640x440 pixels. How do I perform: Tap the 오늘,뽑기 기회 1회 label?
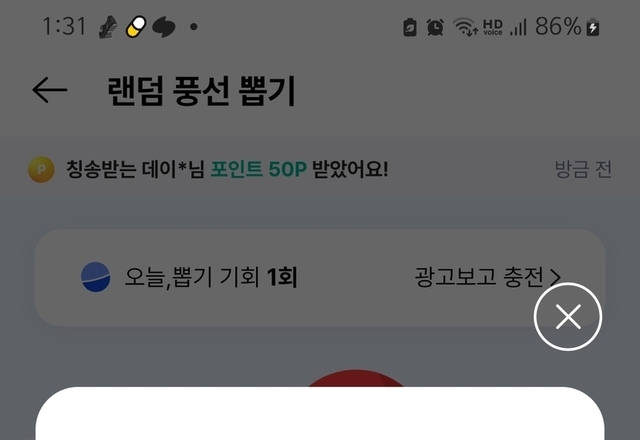point(211,277)
